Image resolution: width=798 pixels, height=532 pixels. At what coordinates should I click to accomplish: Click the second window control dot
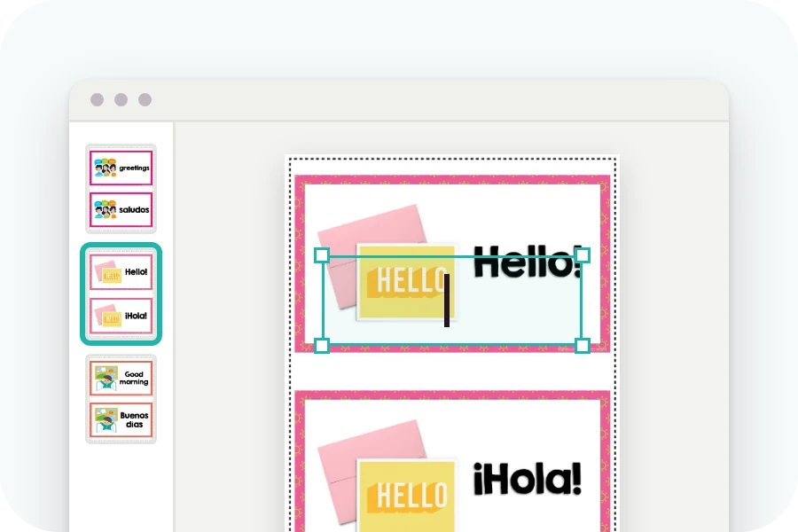pyautogui.click(x=121, y=100)
